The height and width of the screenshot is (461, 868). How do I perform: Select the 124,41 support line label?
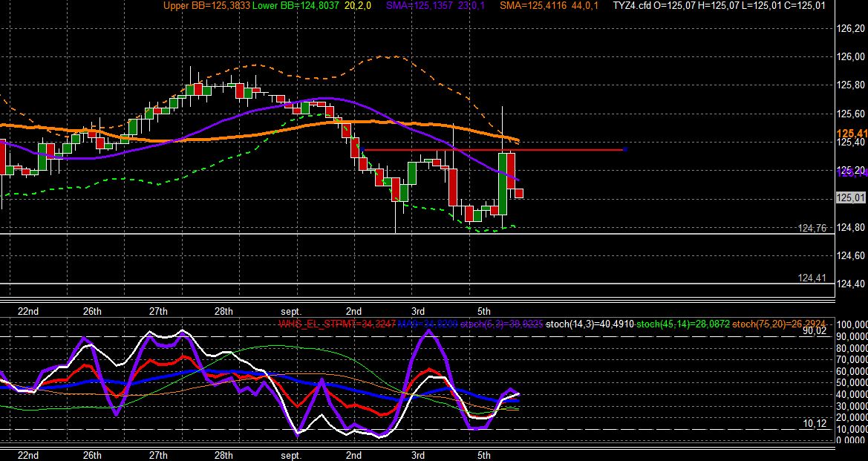[812, 278]
